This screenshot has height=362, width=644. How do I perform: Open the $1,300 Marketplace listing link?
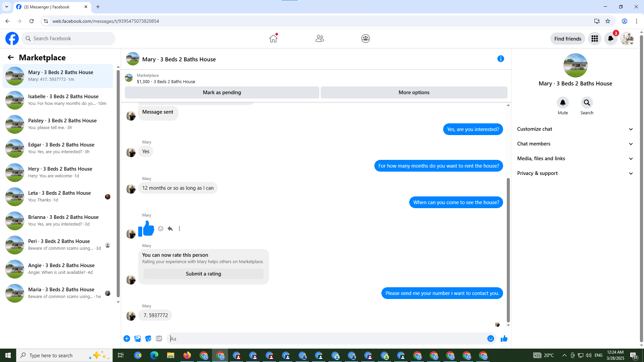(x=166, y=81)
